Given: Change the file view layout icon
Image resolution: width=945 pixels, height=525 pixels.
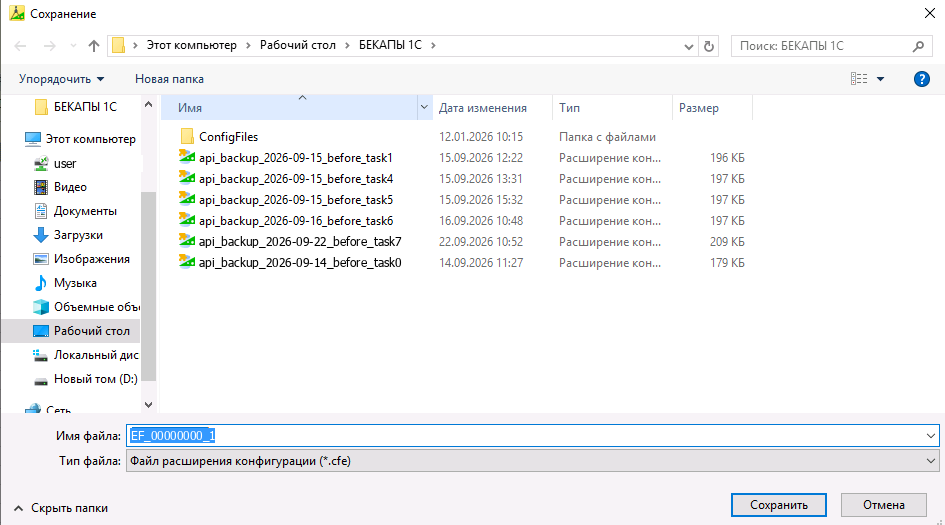Looking at the screenshot, I should (859, 79).
